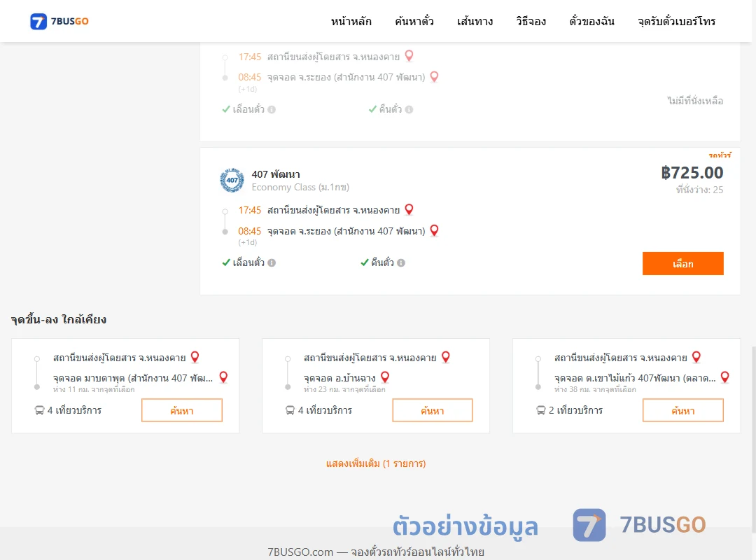Click info icon beside คืนตั๋ว in sold-out trip
This screenshot has width=756, height=560.
click(x=409, y=109)
